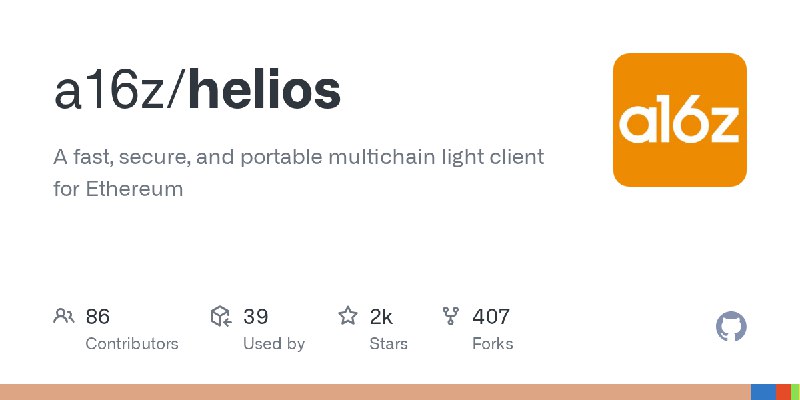
Task: Click the 39 used by count
Action: coord(256,317)
